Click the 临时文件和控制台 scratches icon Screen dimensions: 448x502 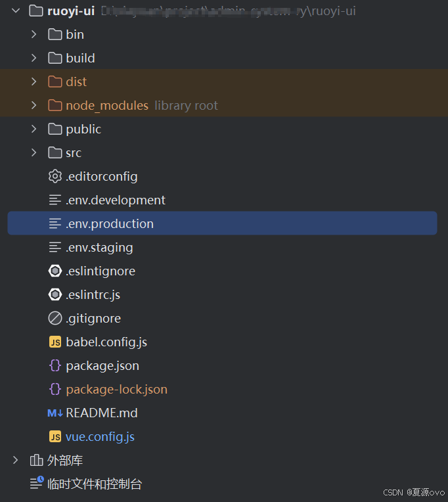point(37,484)
